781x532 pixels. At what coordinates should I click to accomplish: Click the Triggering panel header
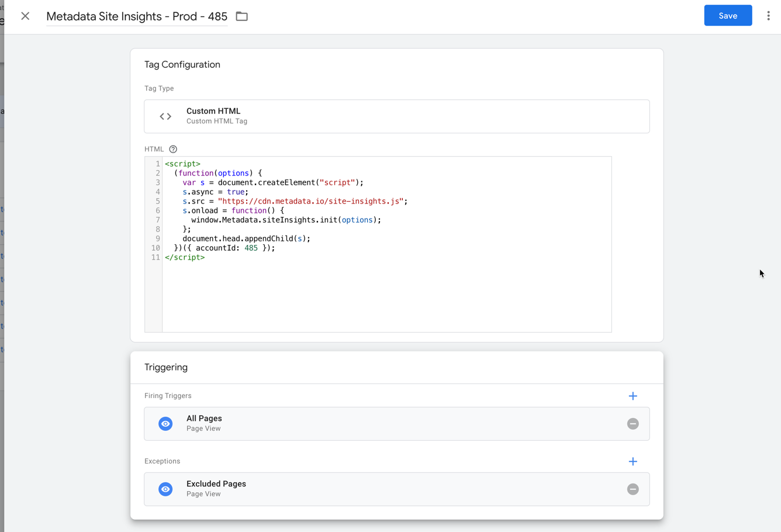(166, 367)
